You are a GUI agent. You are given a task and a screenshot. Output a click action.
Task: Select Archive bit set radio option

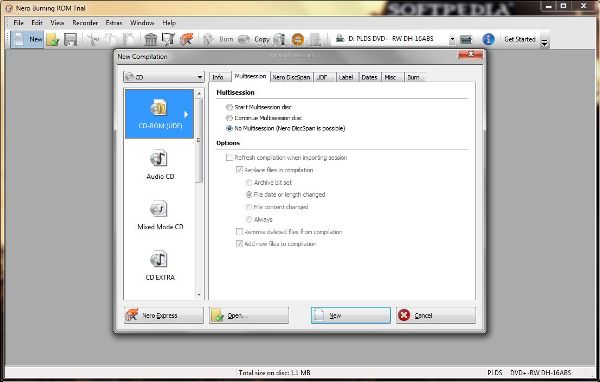click(249, 183)
